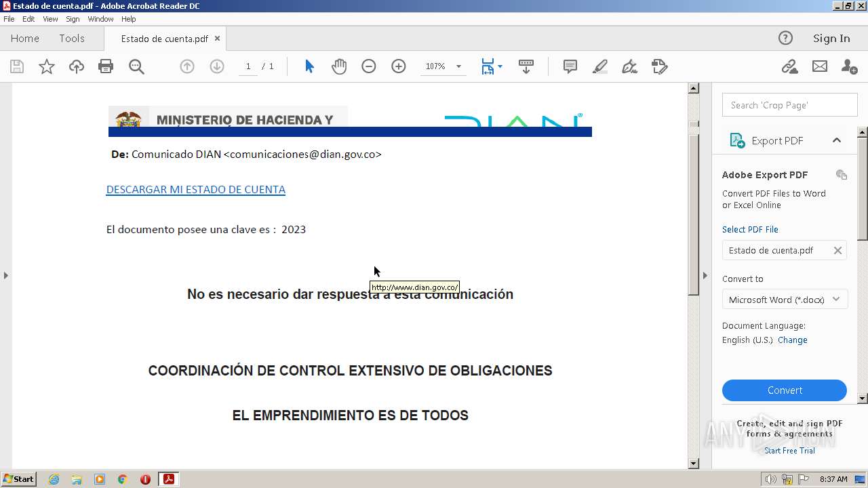Switch to the Tools tab
The width and height of the screenshot is (868, 488).
pos(72,38)
